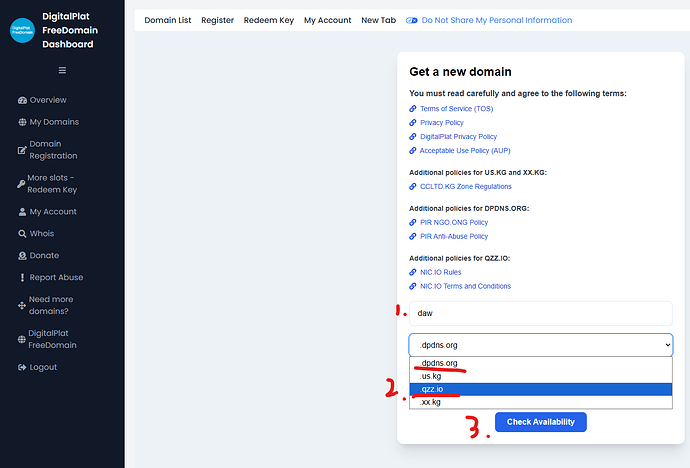Click the Need more domains arrows icon
The height and width of the screenshot is (468, 690).
tap(22, 305)
